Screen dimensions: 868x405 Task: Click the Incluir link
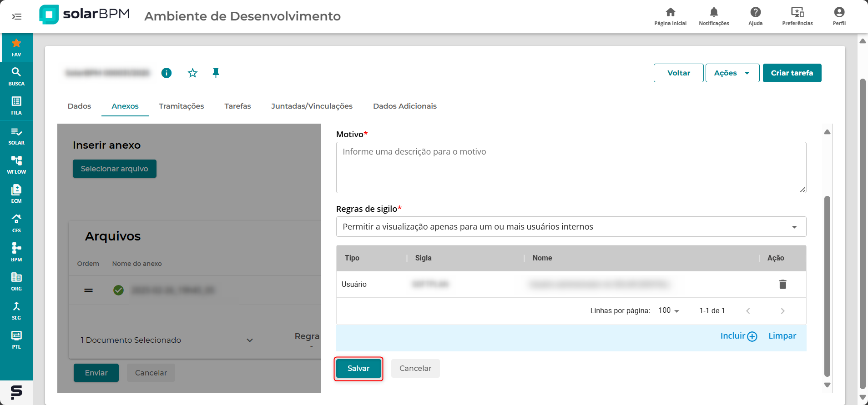(738, 336)
